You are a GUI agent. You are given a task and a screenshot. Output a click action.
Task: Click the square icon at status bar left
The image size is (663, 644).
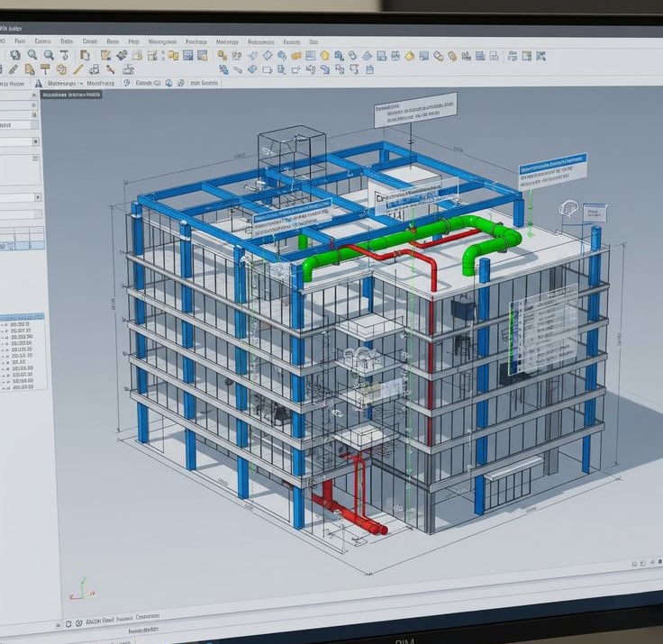click(68, 624)
